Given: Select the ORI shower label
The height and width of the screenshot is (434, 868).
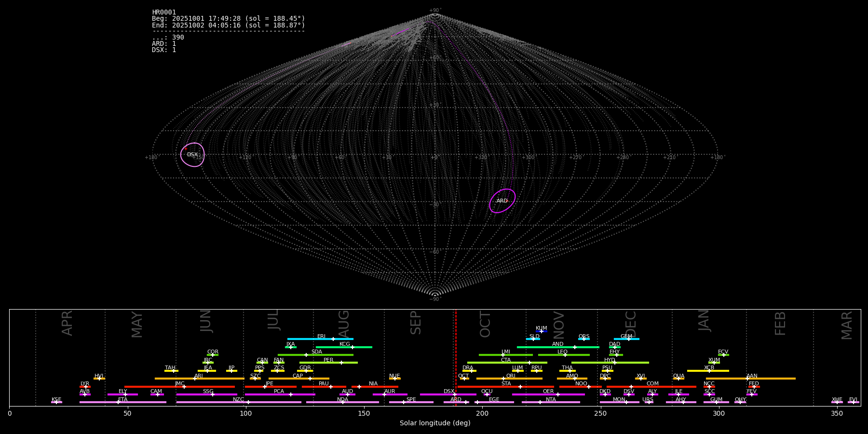Looking at the screenshot, I should [x=511, y=376].
